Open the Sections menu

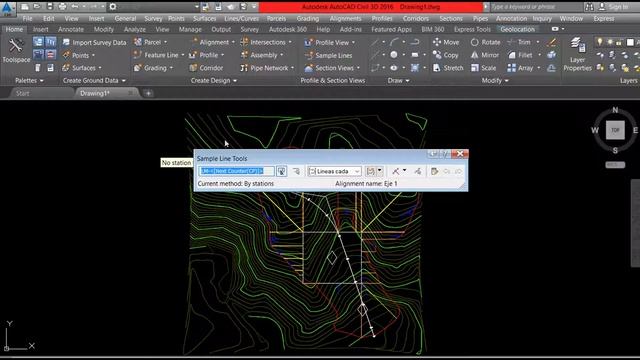451,18
